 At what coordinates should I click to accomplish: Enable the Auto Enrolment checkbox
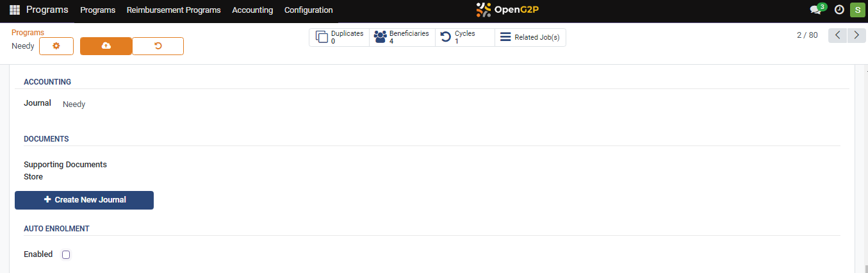[66, 254]
